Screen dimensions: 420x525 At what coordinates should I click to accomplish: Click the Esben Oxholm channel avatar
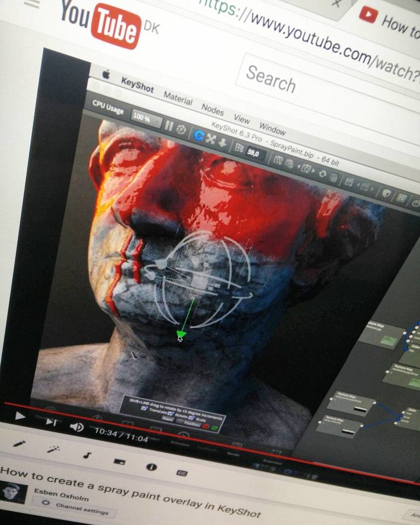pyautogui.click(x=13, y=493)
